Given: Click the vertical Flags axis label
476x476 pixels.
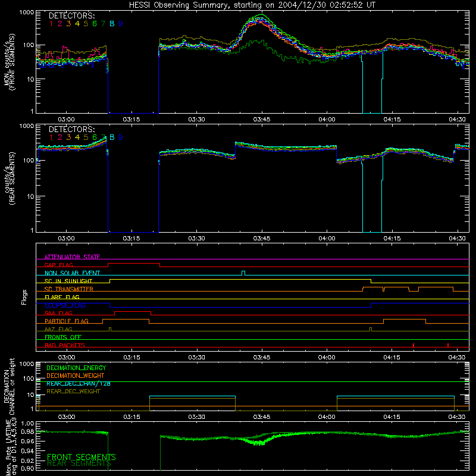Looking at the screenshot, I should [x=24, y=297].
